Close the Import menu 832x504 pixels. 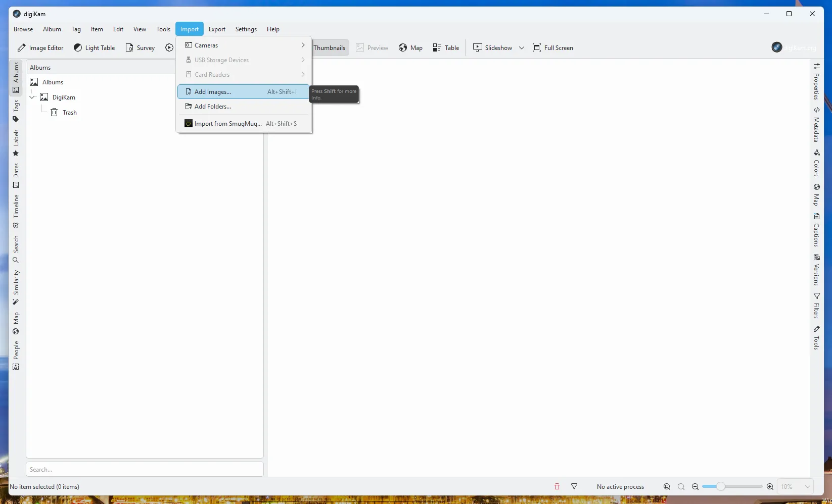pos(190,29)
